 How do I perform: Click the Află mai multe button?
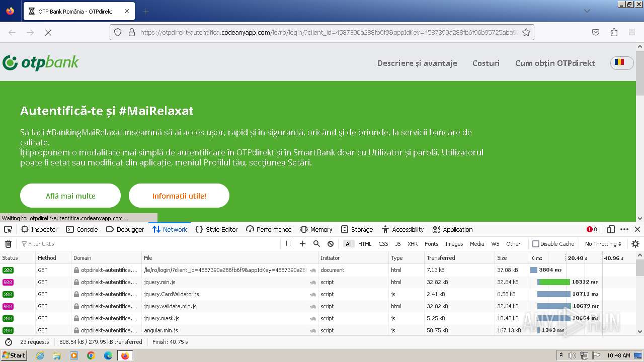pos(70,196)
